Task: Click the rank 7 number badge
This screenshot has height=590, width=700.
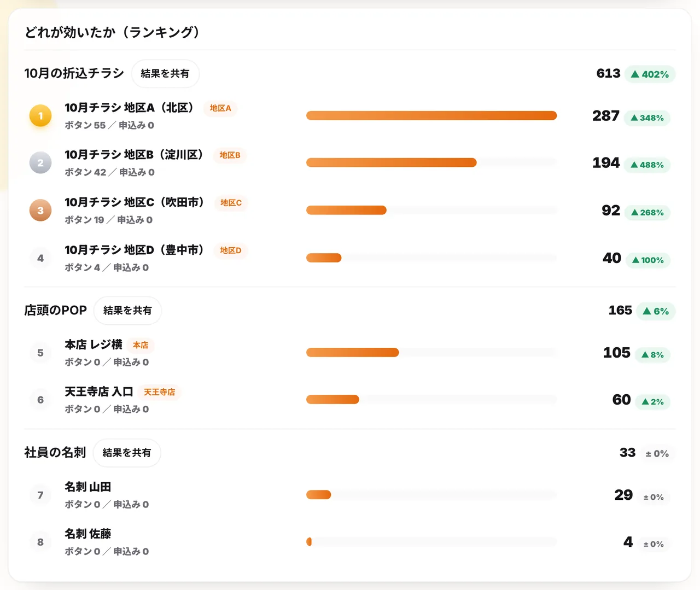Action: coord(40,495)
